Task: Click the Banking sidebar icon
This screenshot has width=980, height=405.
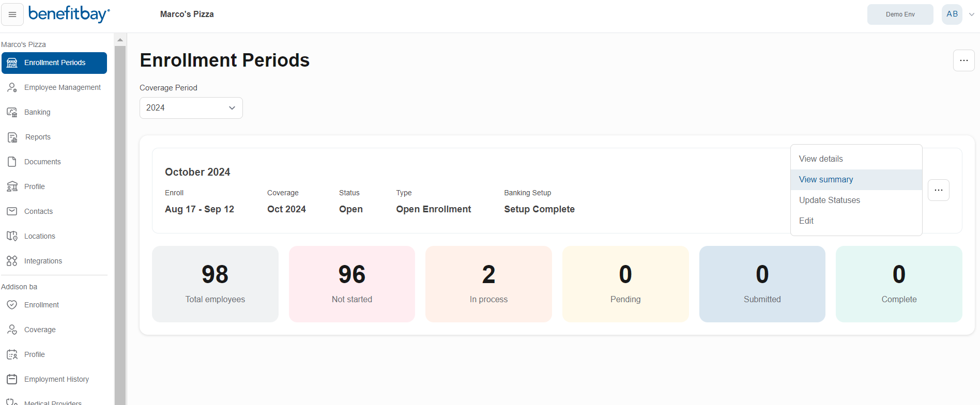Action: coord(12,112)
